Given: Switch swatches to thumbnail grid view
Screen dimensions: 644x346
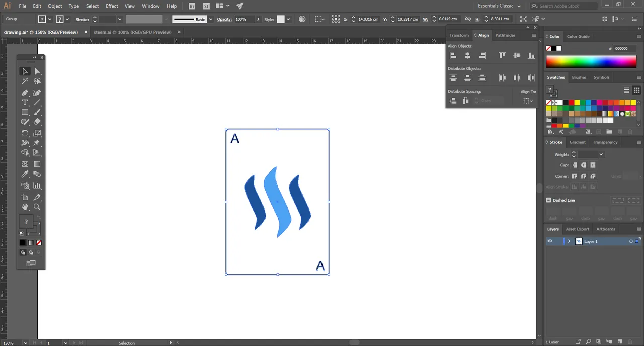Looking at the screenshot, I should point(636,90).
